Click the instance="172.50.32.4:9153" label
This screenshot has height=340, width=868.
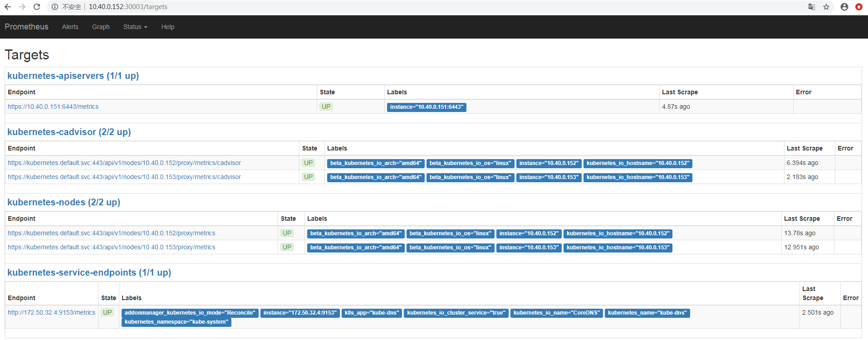click(300, 313)
